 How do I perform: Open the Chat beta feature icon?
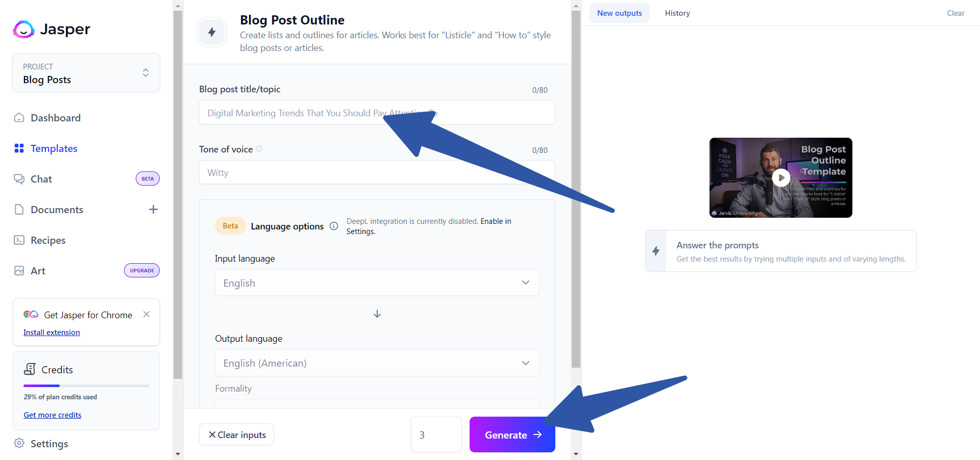pyautogui.click(x=19, y=178)
